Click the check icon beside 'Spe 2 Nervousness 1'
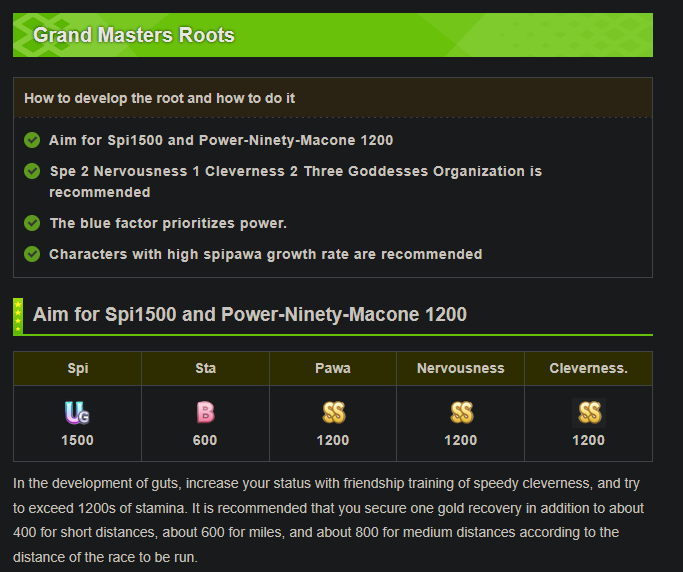 click(32, 171)
